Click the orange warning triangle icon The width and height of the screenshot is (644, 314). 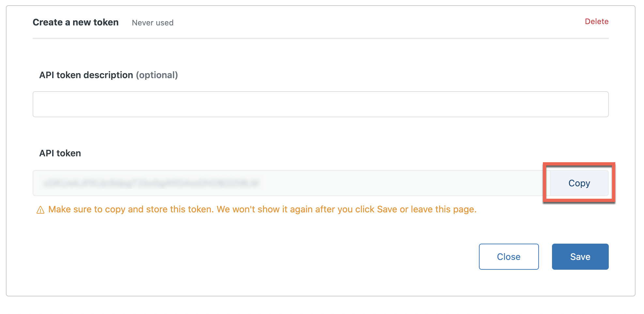(x=40, y=210)
